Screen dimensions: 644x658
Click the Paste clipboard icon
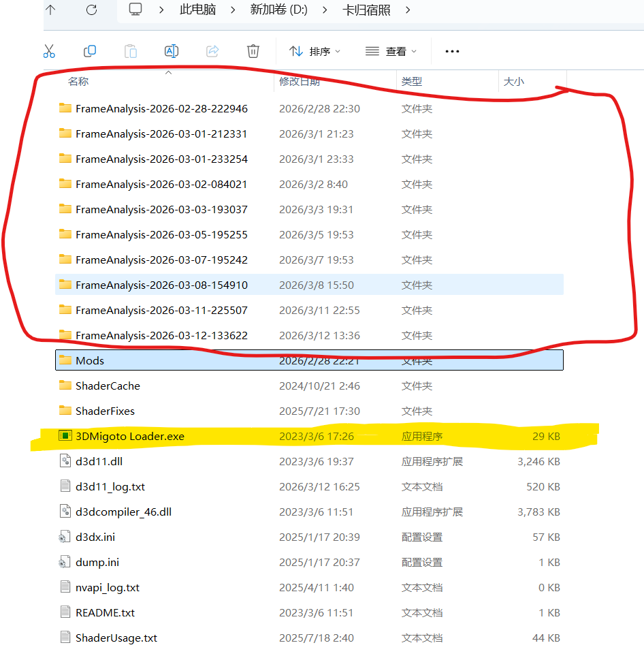coord(131,51)
